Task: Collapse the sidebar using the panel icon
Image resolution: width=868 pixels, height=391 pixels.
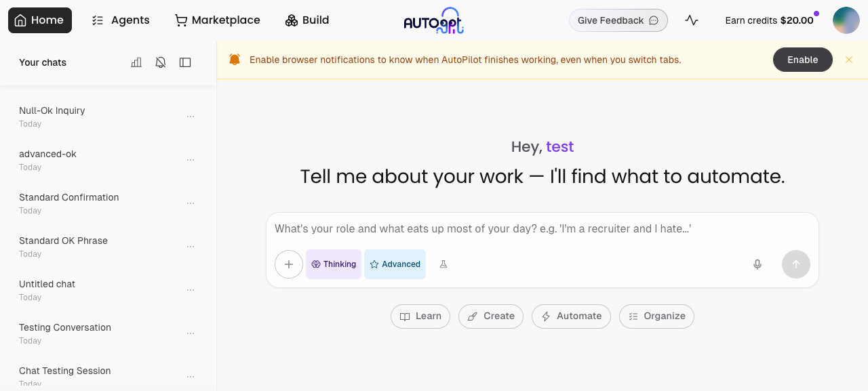Action: click(x=185, y=62)
